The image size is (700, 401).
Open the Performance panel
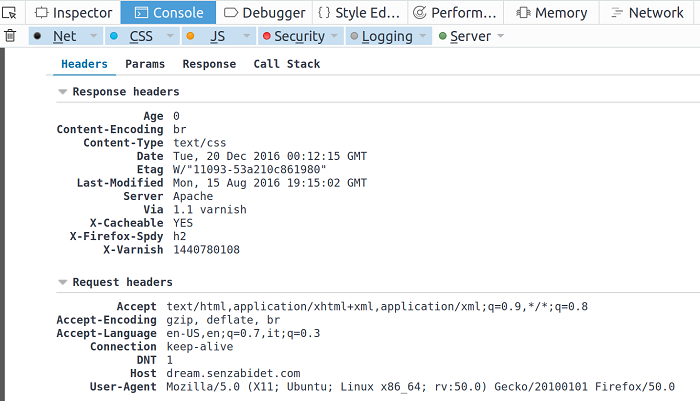tap(455, 13)
